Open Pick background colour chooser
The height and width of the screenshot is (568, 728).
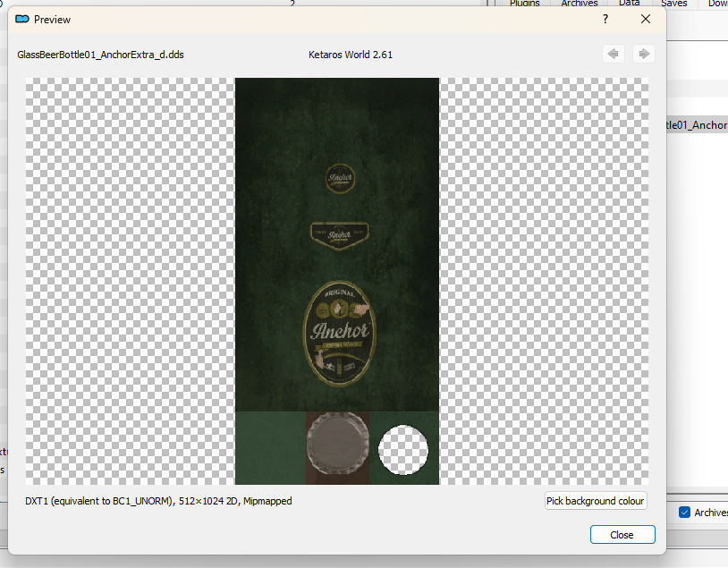point(596,501)
